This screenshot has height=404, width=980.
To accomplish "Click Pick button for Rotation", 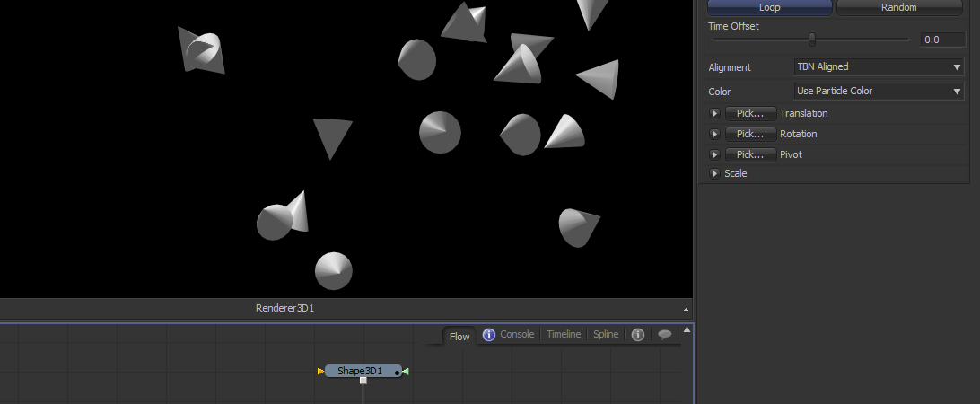I will tap(750, 134).
